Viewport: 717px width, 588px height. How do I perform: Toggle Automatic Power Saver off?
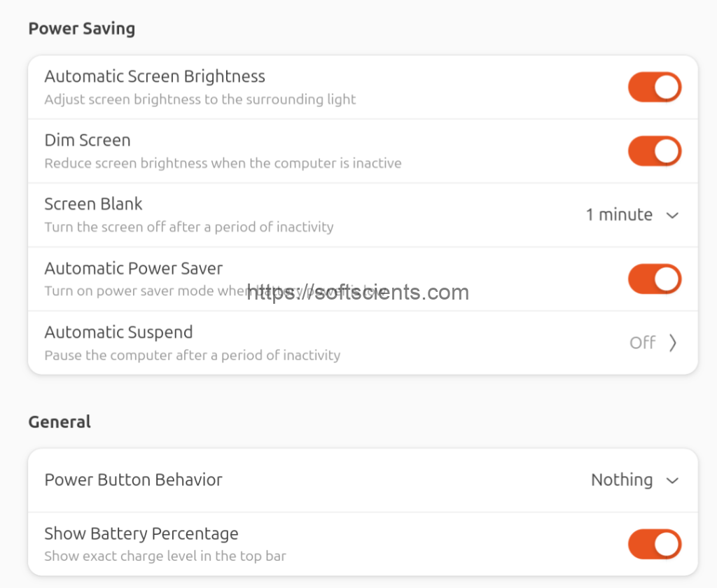[654, 279]
